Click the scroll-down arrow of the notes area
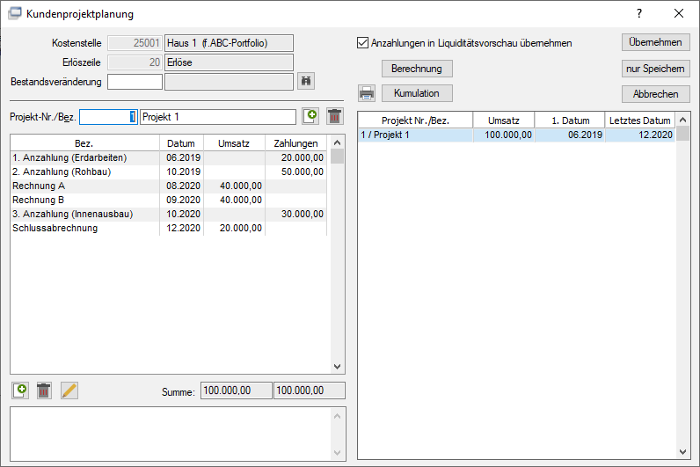 337,453
